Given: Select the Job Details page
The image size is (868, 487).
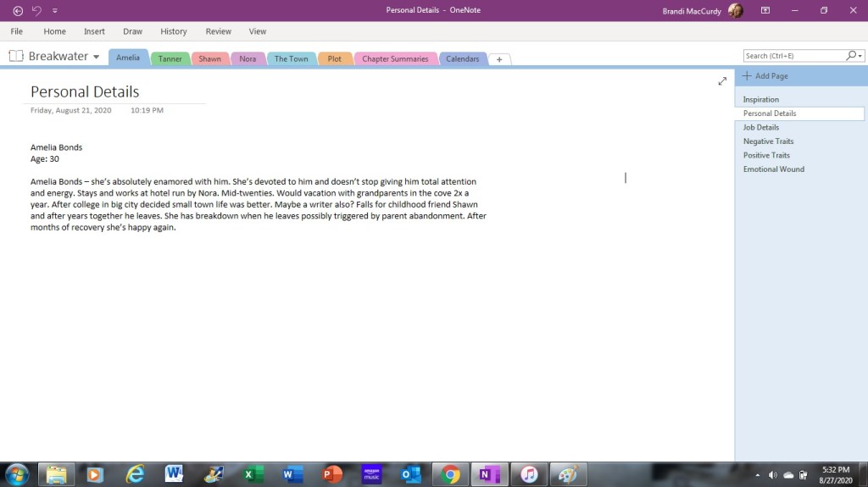Looking at the screenshot, I should (760, 128).
